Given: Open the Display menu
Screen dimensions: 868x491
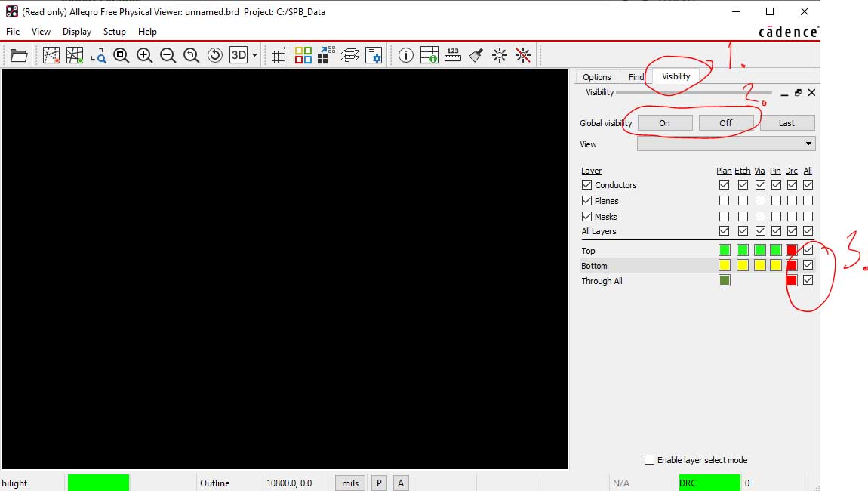Looking at the screenshot, I should (x=77, y=32).
